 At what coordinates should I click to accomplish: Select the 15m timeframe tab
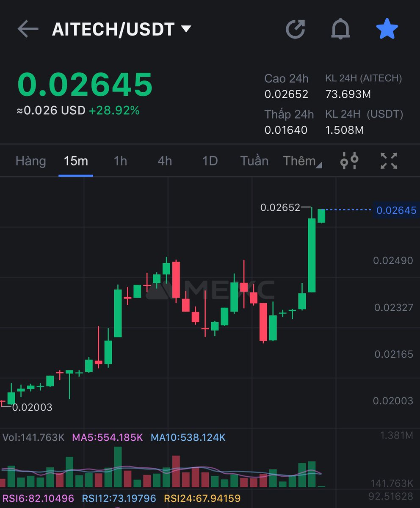[76, 161]
